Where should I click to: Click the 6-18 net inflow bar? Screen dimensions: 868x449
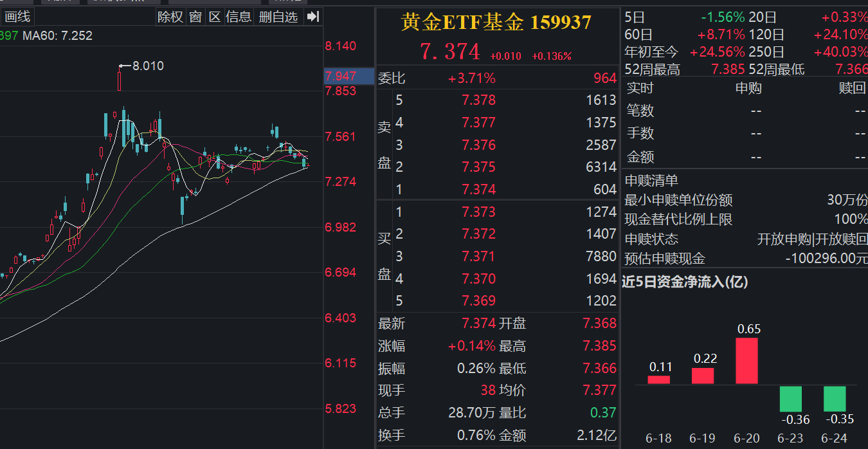point(658,380)
